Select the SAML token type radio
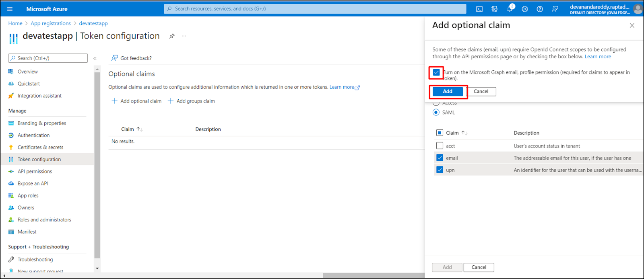 (x=436, y=112)
